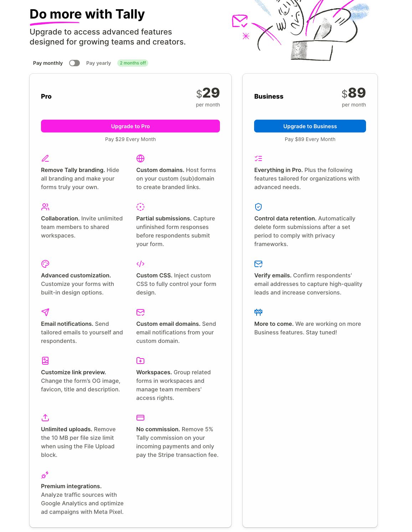This screenshot has width=412, height=532.
Task: Click the pencil icon for Remove Tally branding
Action: point(45,158)
